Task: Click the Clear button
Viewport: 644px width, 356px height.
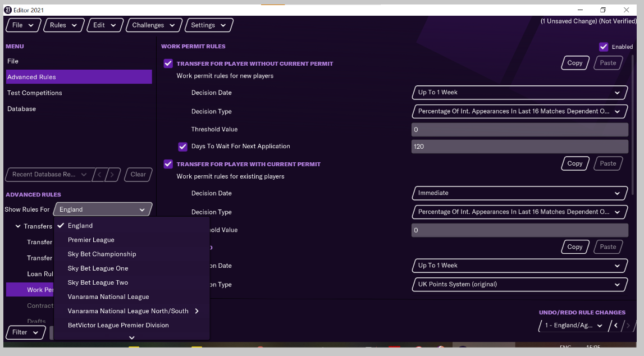Action: pyautogui.click(x=138, y=175)
